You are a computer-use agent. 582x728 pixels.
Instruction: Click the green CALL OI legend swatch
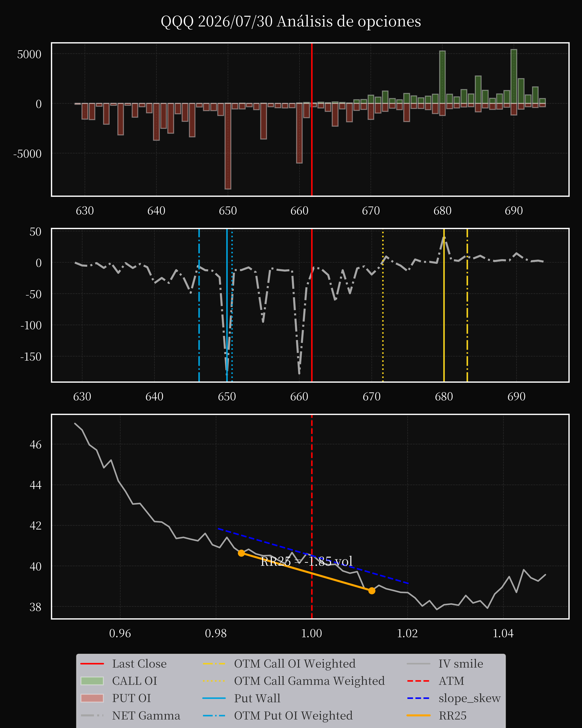point(92,681)
